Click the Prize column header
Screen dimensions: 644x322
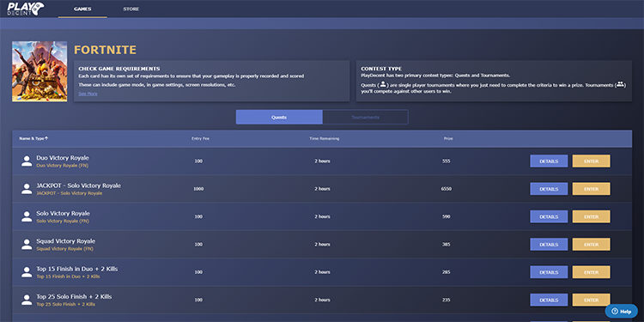448,138
